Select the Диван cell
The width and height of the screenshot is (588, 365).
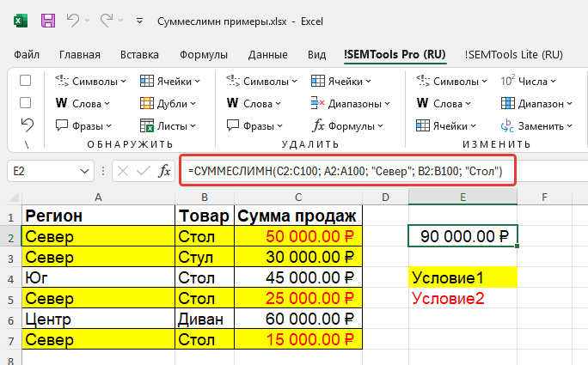pos(205,319)
